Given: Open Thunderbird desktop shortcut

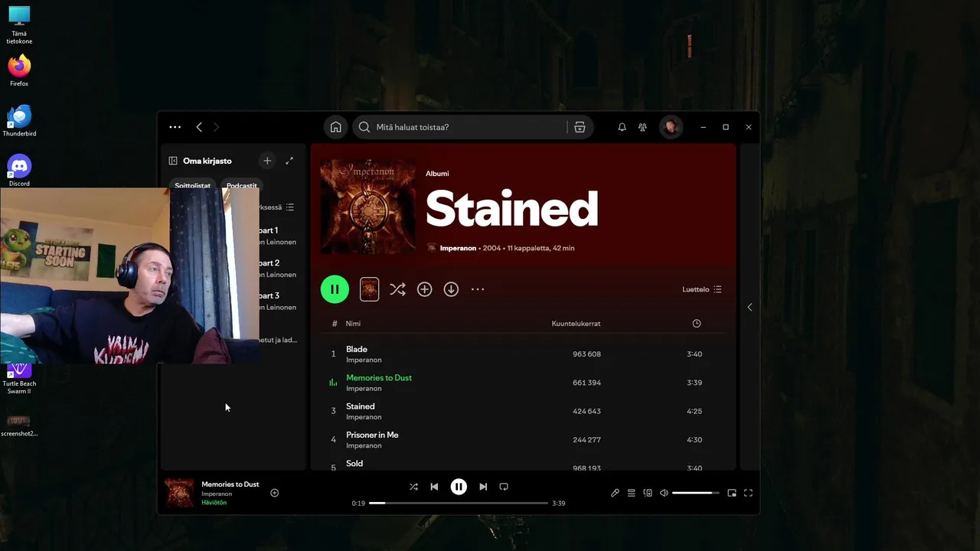Looking at the screenshot, I should pos(19,120).
